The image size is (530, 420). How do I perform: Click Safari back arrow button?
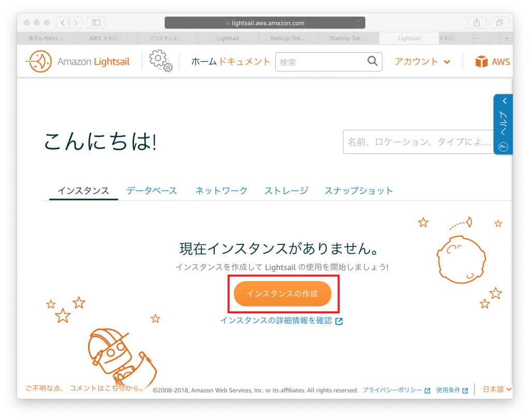[x=63, y=23]
